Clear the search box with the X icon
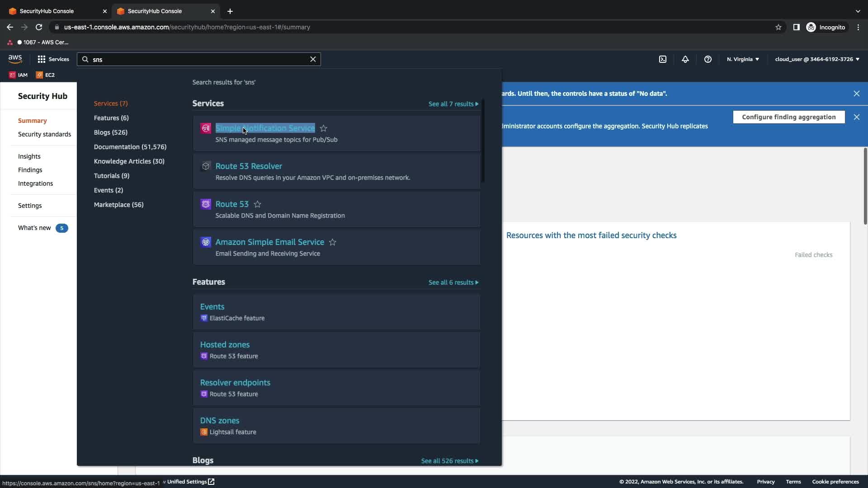The image size is (868, 488). coord(313,59)
